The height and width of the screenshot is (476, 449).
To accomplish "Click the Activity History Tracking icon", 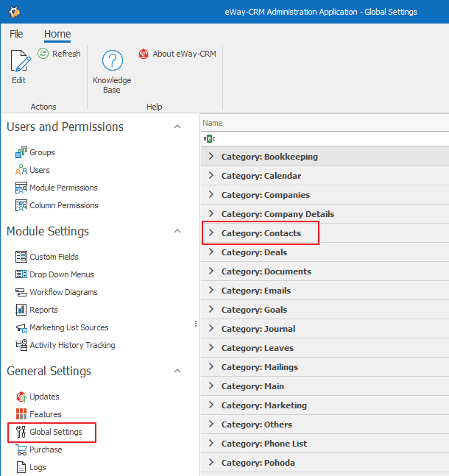I will pyautogui.click(x=21, y=345).
